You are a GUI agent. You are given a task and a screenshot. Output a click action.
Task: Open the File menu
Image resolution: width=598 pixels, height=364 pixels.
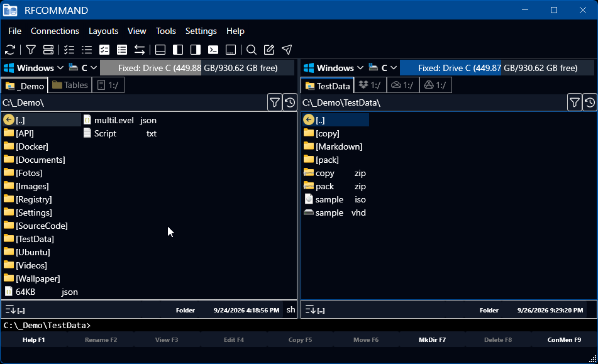pyautogui.click(x=15, y=31)
